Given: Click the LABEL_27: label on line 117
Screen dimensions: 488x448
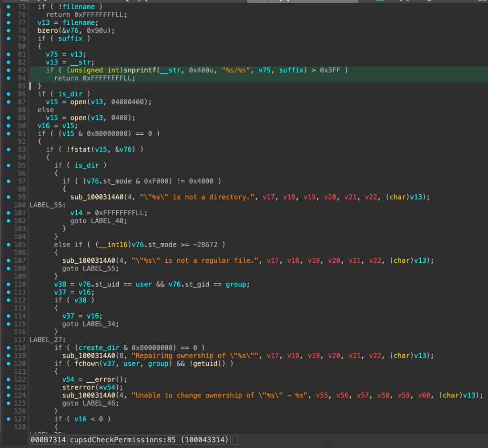Looking at the screenshot, I should [48, 340].
